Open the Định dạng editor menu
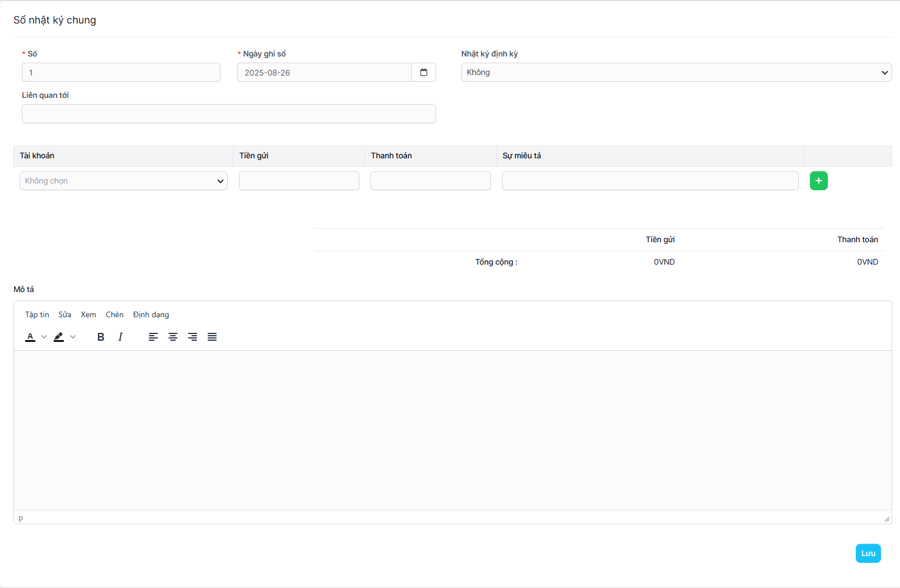This screenshot has width=900, height=588. click(151, 314)
